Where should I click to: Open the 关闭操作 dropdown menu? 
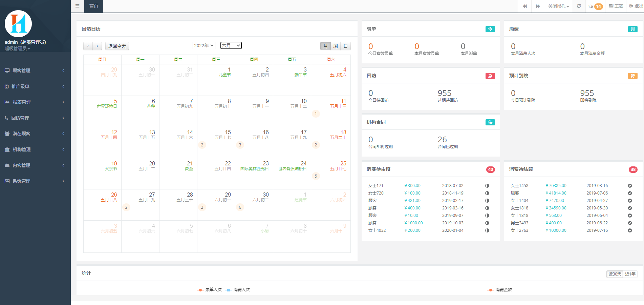(x=558, y=6)
